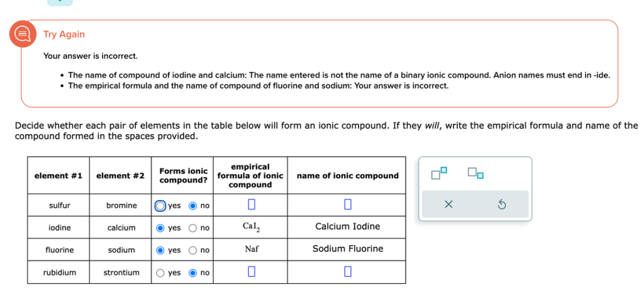Viewport: 644px width, 302px height.
Task: Select 'no' for iodine and calcium
Action: pyautogui.click(x=193, y=228)
